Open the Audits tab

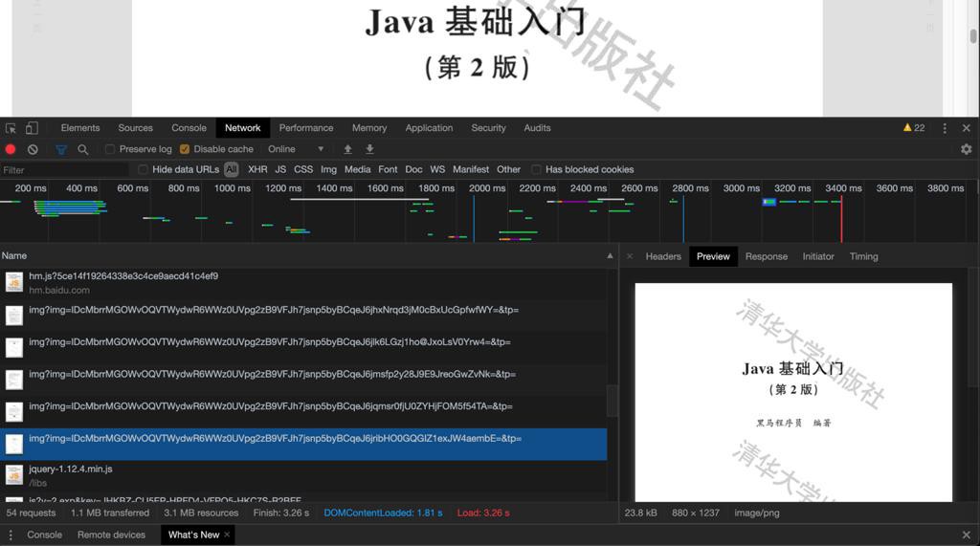pos(538,128)
